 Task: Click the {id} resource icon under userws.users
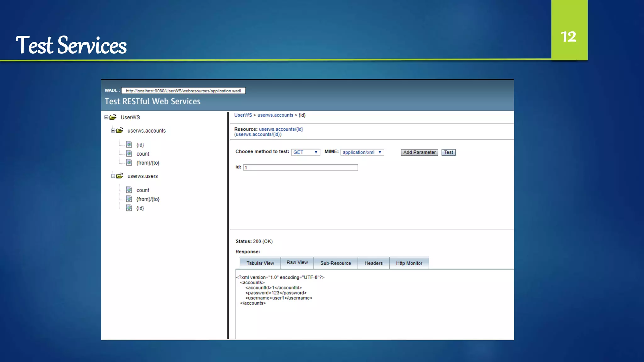pos(129,208)
